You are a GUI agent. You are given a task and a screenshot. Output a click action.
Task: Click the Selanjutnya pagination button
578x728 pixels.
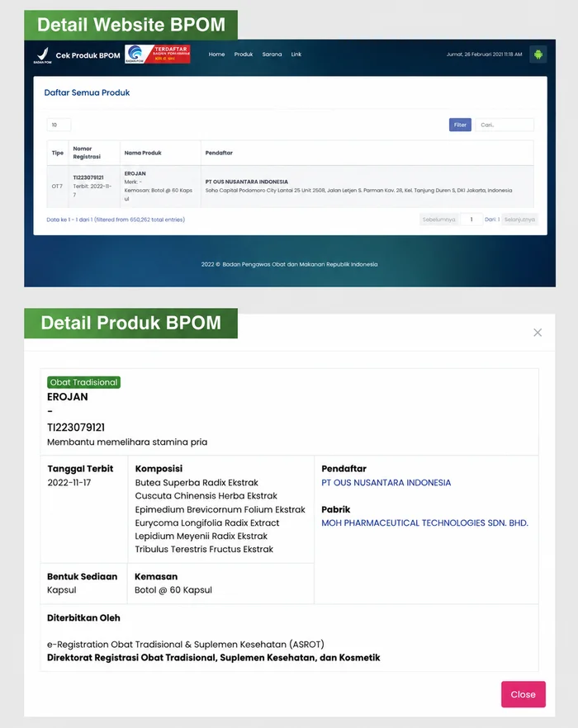tap(519, 220)
